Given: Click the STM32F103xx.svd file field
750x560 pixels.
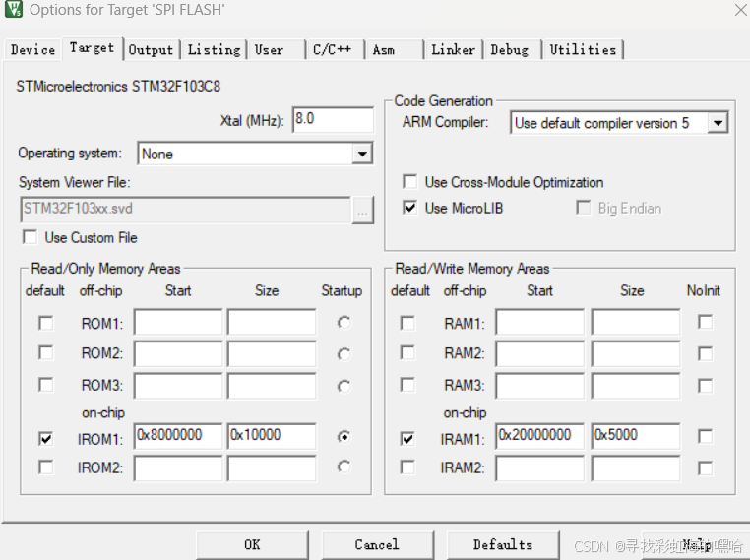Looking at the screenshot, I should [x=186, y=210].
